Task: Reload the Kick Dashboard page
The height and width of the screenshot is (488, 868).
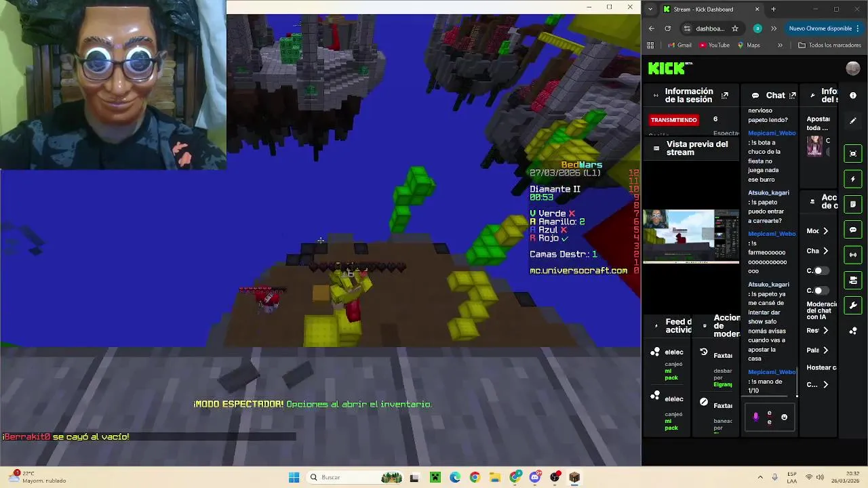Action: [668, 28]
